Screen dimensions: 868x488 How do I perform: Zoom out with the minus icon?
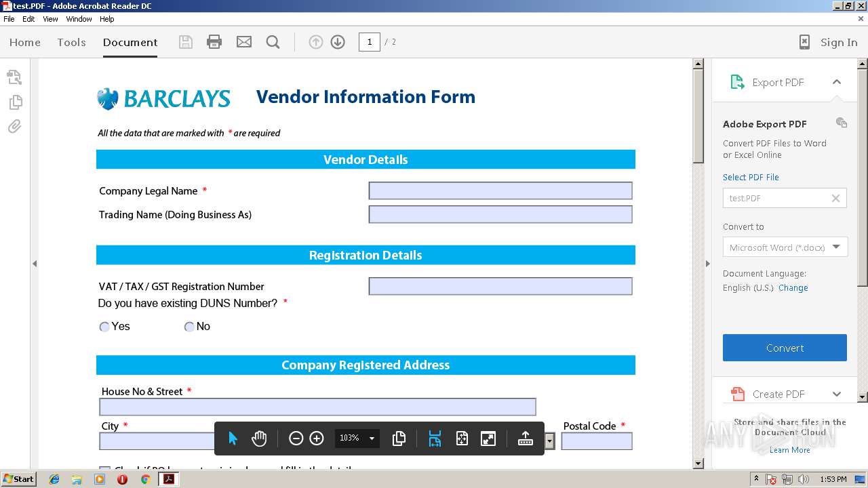pyautogui.click(x=296, y=439)
